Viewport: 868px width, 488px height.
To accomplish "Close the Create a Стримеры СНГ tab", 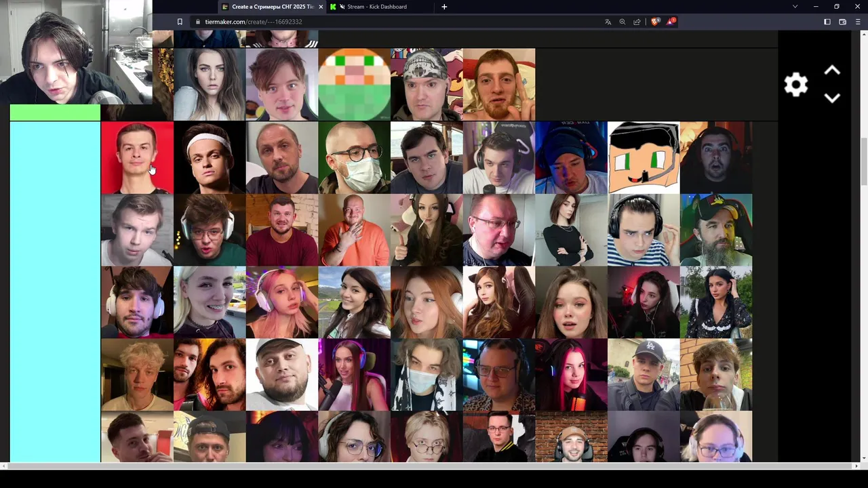I will [321, 7].
